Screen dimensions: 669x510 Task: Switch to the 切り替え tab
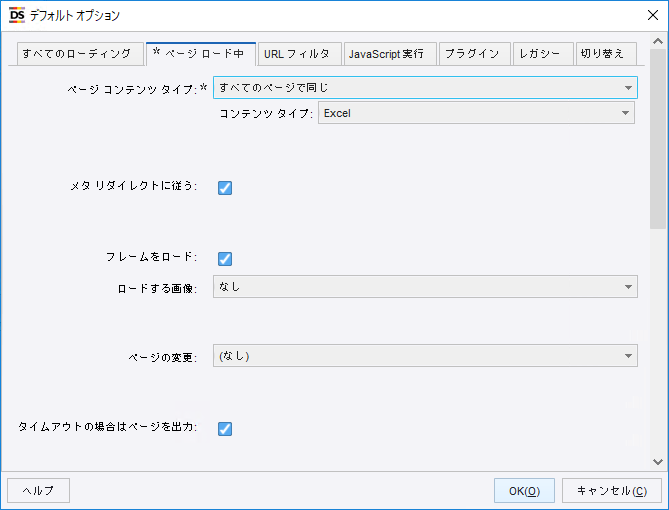(x=606, y=54)
